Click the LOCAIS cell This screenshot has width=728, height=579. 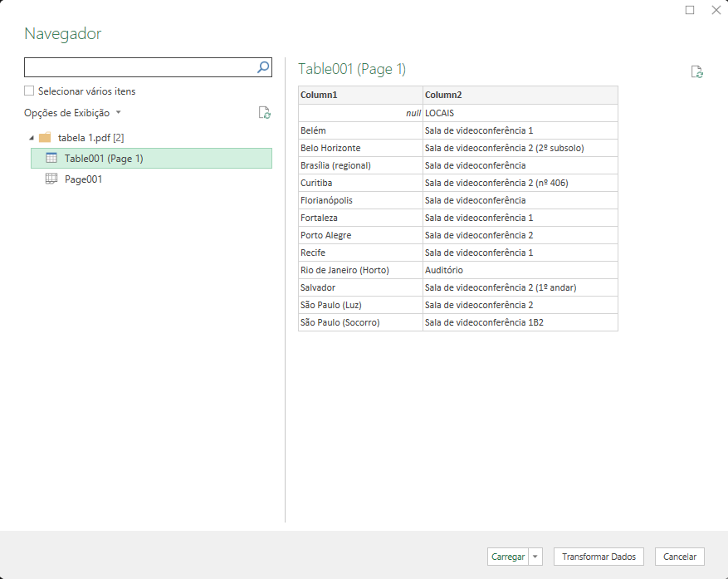coord(520,113)
